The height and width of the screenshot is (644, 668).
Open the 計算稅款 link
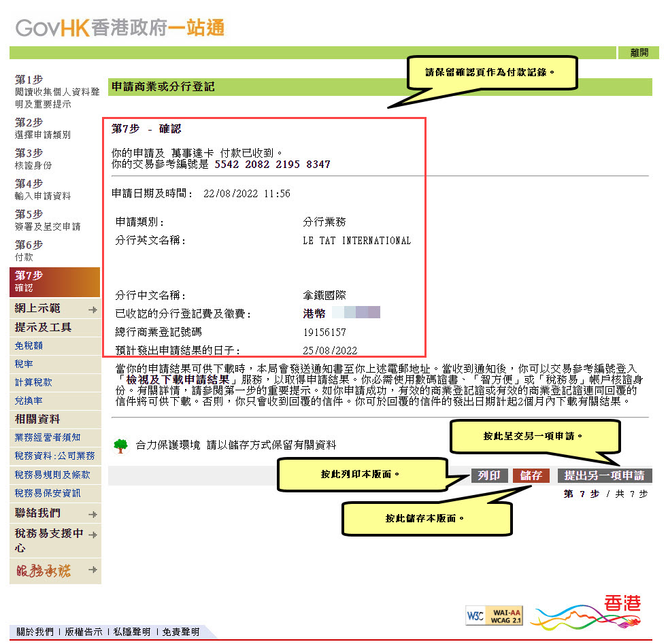33,382
